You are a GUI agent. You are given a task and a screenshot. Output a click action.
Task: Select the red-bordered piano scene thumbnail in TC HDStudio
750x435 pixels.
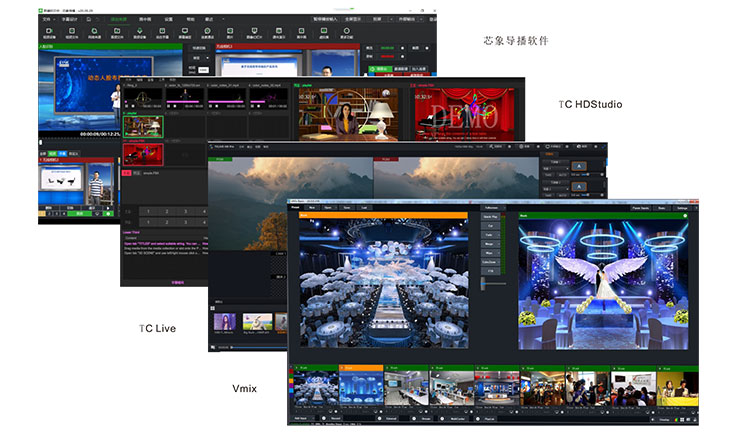click(x=142, y=153)
